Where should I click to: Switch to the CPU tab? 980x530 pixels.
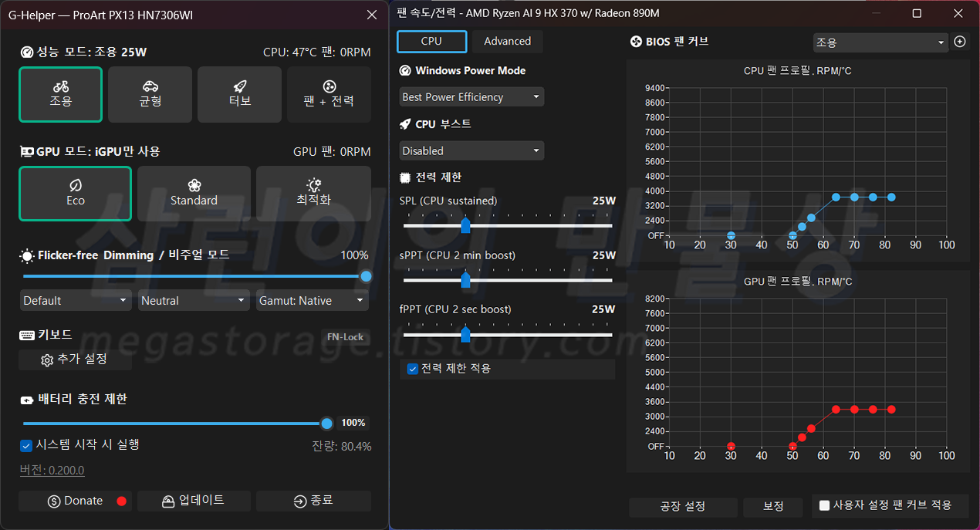(x=431, y=42)
